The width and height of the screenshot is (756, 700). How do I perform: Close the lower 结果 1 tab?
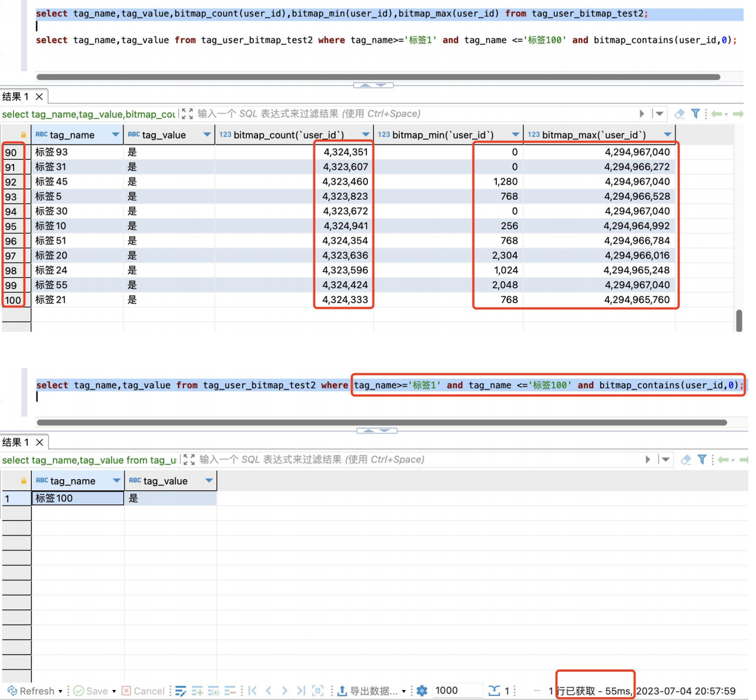pos(40,442)
